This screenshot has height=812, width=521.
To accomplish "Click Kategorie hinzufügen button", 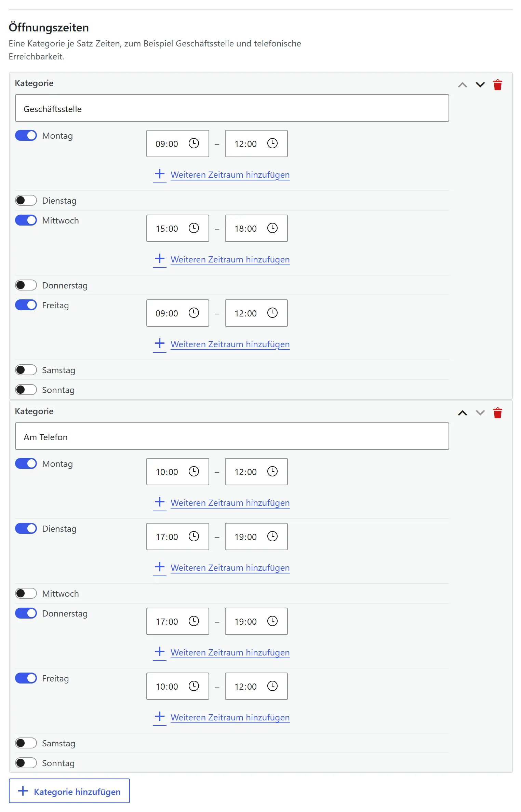I will (x=69, y=791).
